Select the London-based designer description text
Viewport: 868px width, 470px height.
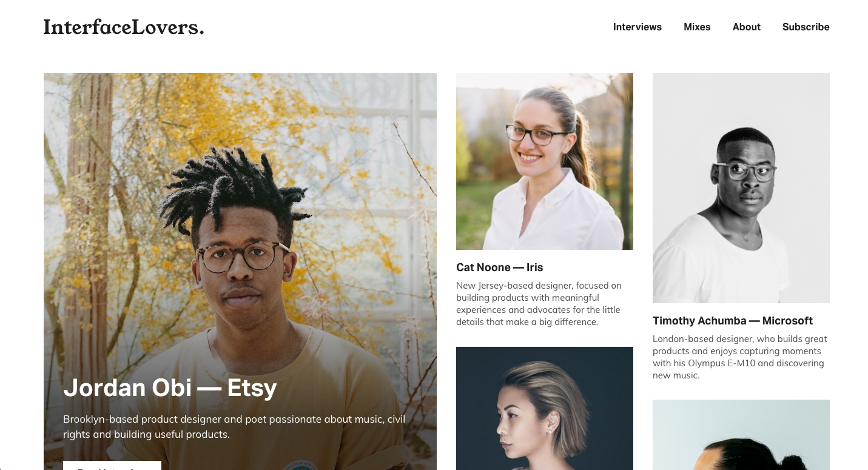pyautogui.click(x=740, y=357)
